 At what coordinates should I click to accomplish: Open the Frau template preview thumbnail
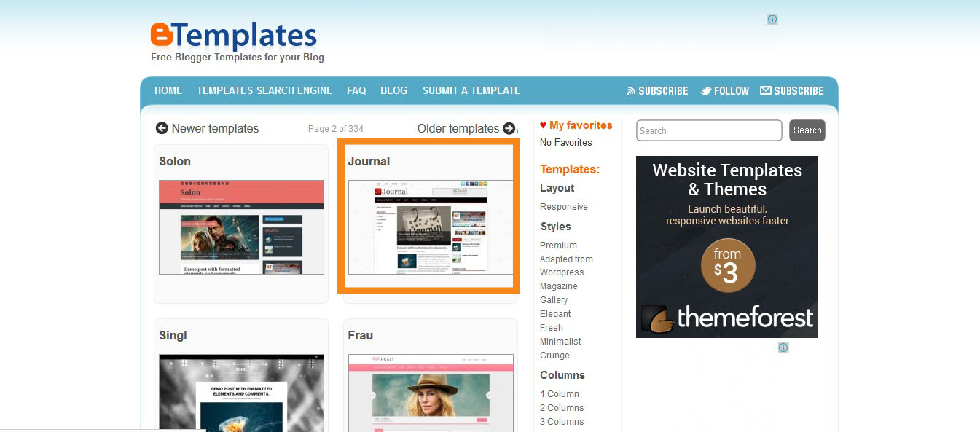tap(431, 393)
